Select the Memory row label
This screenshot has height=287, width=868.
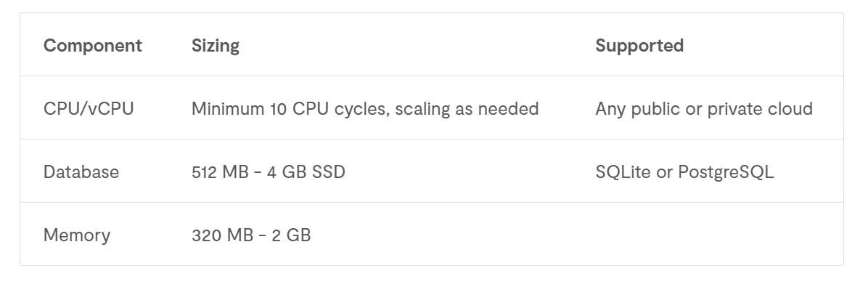pos(77,235)
